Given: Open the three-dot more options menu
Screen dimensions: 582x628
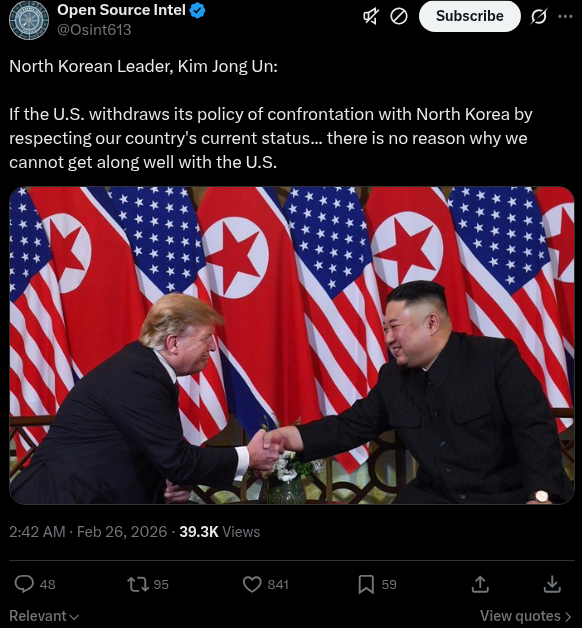Looking at the screenshot, I should pyautogui.click(x=565, y=16).
